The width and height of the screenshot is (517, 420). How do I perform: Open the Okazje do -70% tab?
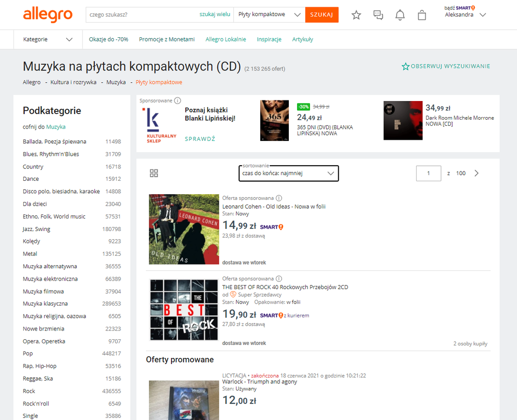tap(109, 39)
